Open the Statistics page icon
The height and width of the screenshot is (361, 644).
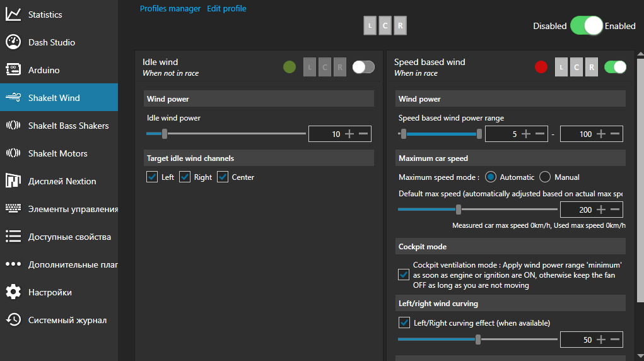point(13,14)
